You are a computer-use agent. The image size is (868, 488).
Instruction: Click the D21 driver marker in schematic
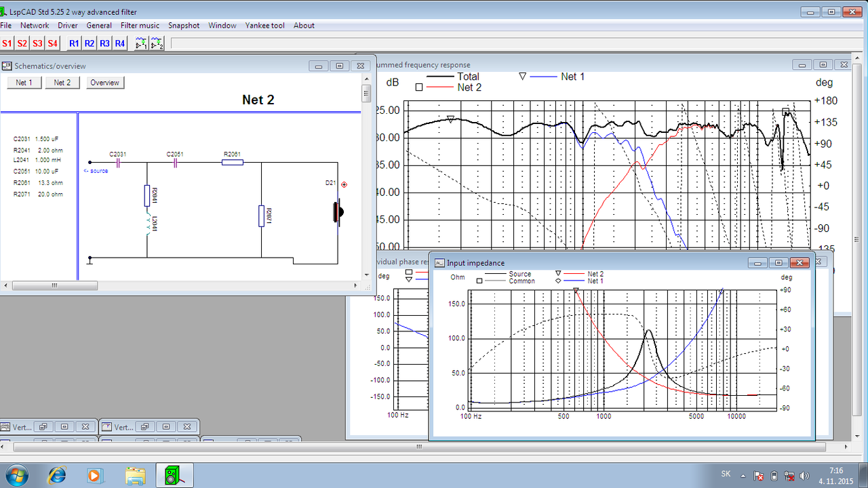coord(344,184)
